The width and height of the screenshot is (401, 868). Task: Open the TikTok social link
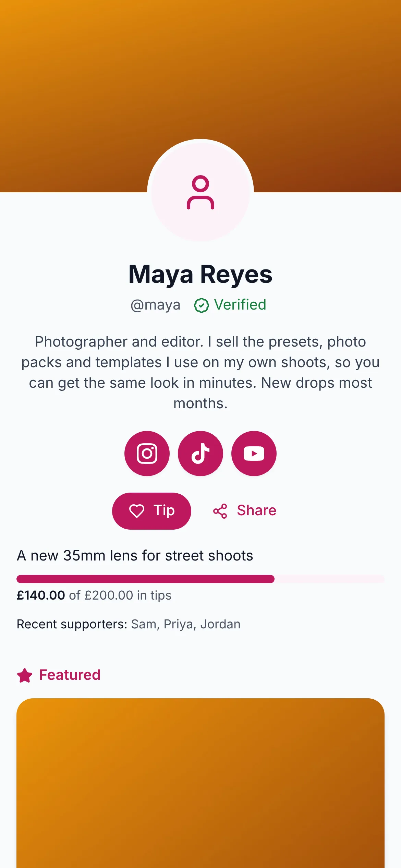[x=200, y=453]
